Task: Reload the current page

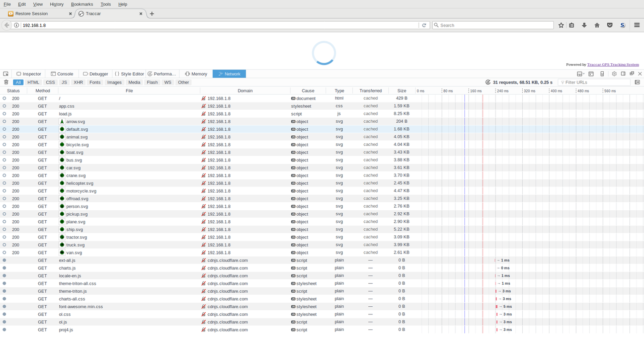Action: click(x=424, y=25)
